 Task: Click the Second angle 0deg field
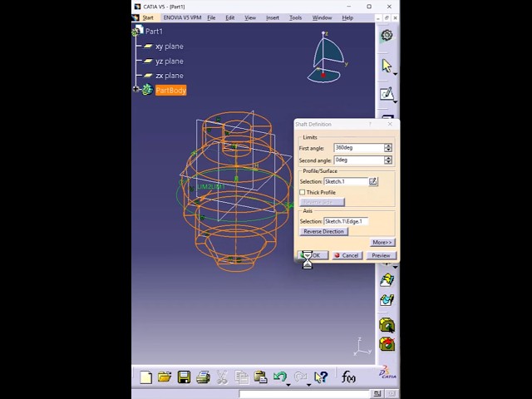(358, 160)
